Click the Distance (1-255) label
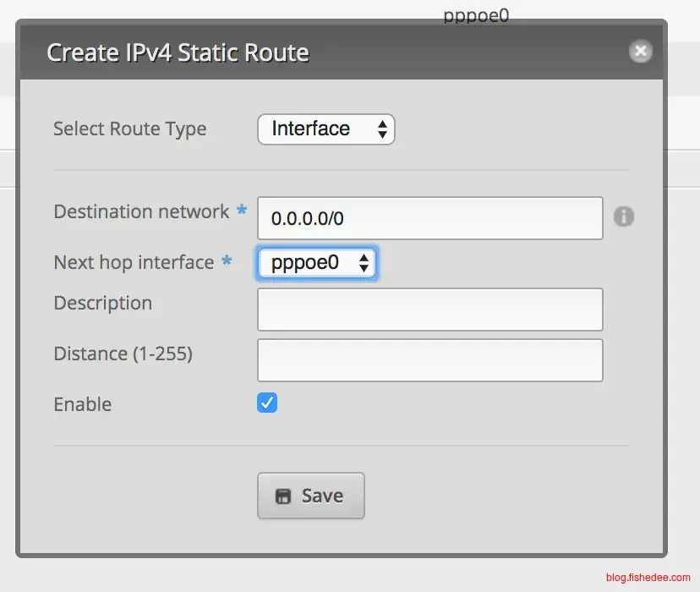The image size is (700, 592). click(123, 354)
